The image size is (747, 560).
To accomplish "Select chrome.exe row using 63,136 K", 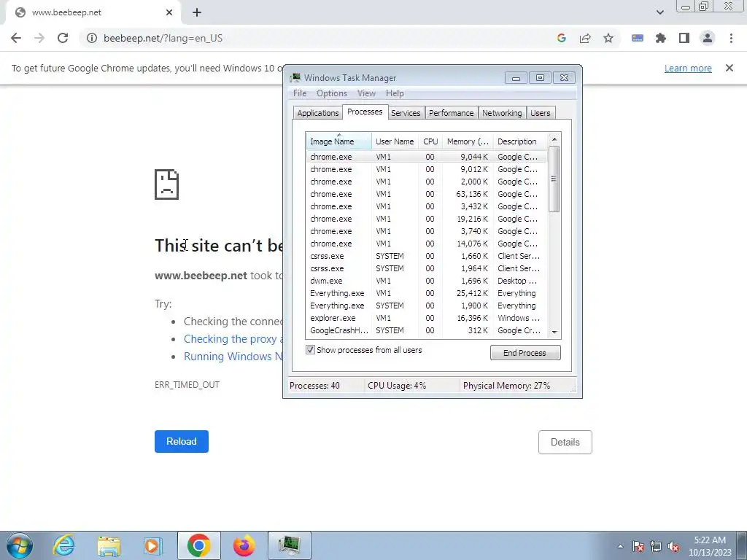I will 426,194.
